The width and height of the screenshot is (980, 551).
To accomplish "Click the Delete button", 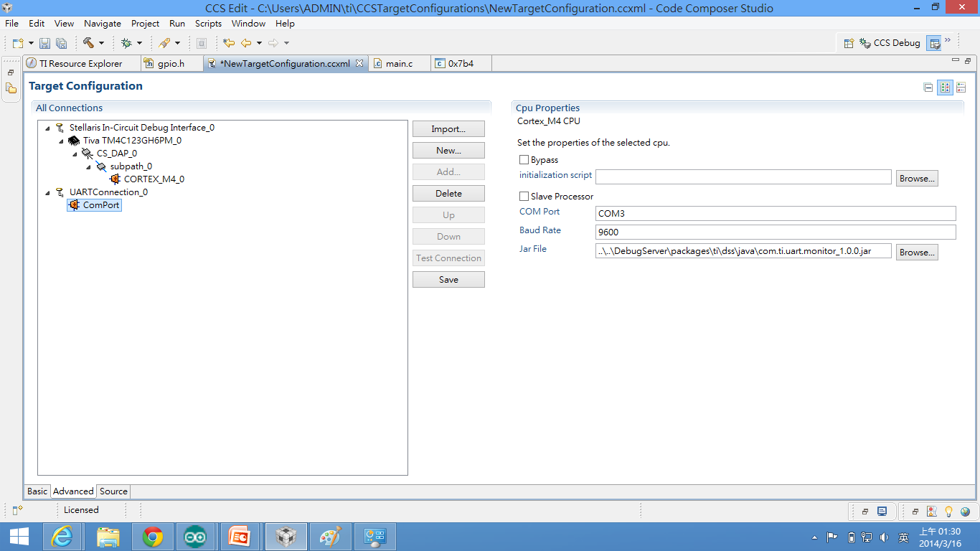I will [448, 194].
